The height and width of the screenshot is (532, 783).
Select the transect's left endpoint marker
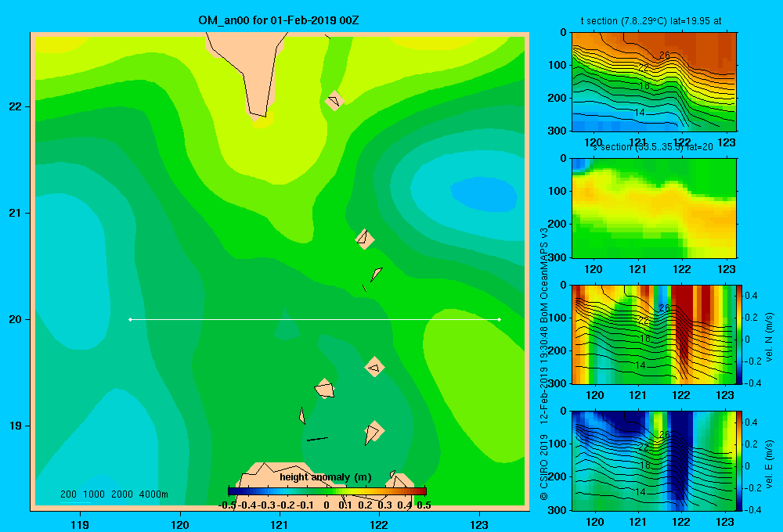(130, 319)
